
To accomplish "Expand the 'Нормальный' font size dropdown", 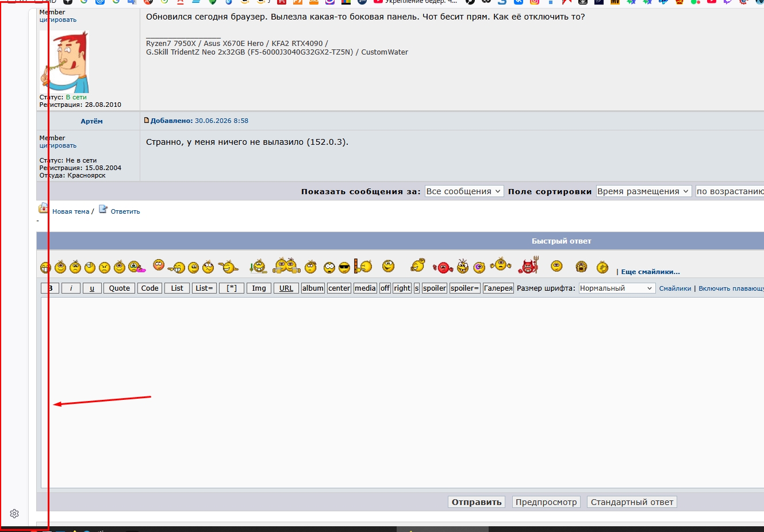I will pyautogui.click(x=617, y=288).
